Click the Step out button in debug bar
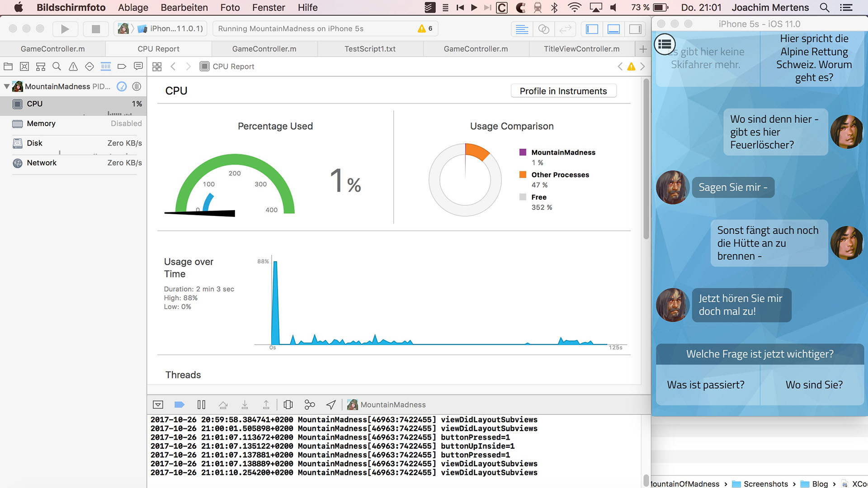868x488 pixels. (x=266, y=404)
